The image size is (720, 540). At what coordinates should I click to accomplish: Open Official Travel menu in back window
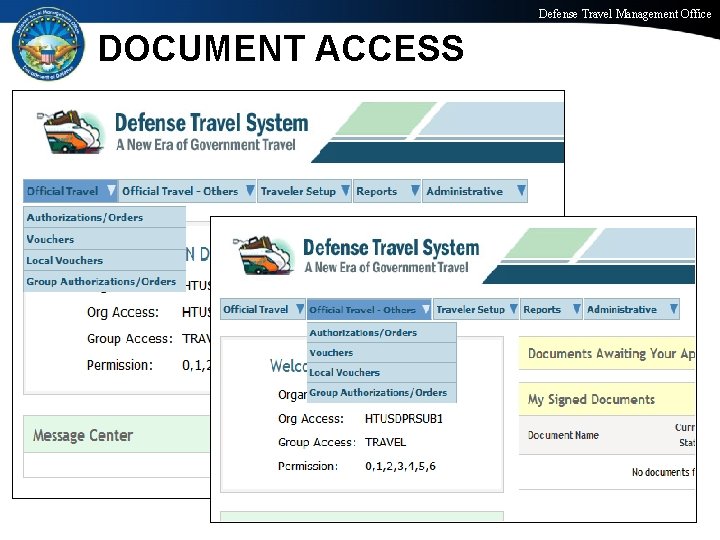[70, 191]
